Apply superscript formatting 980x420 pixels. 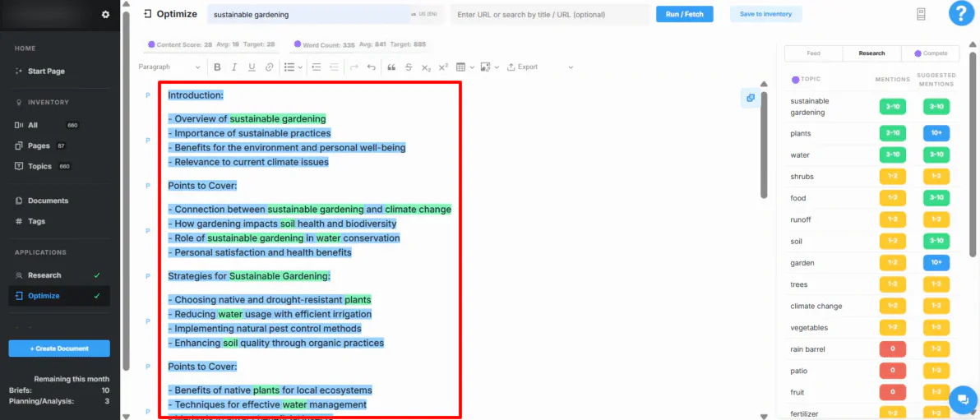point(443,67)
